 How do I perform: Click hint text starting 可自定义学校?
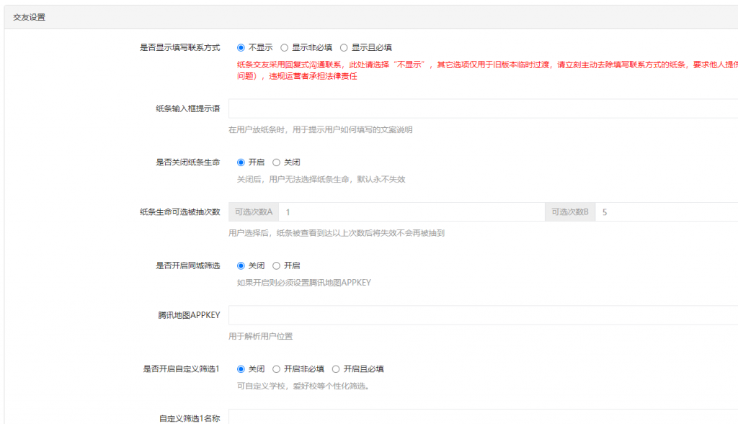click(304, 386)
